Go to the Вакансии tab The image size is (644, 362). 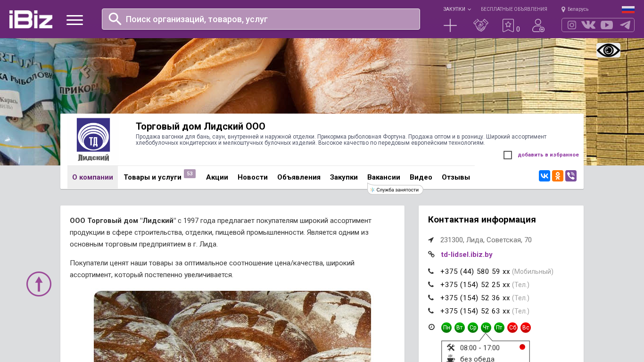(384, 177)
